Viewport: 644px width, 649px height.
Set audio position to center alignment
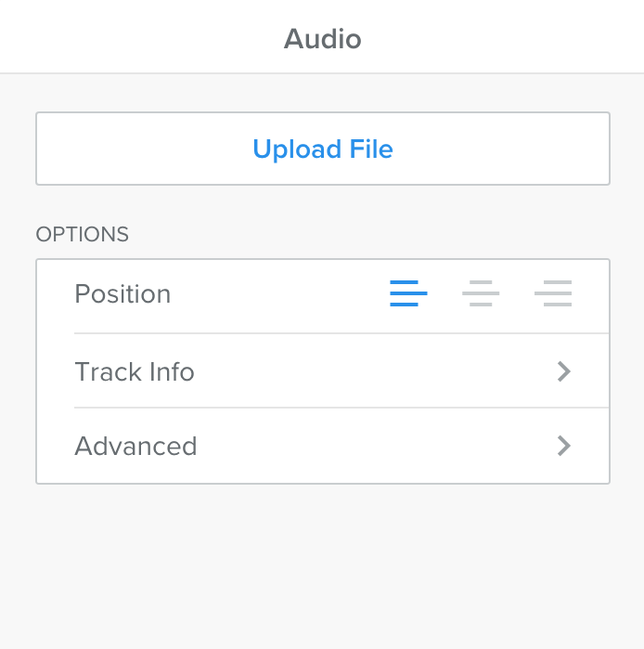pyautogui.click(x=481, y=294)
